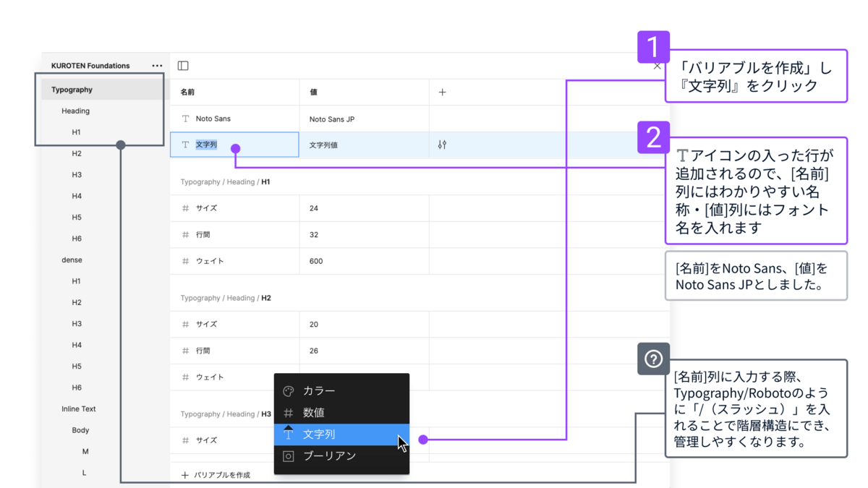The width and height of the screenshot is (868, 488).
Task: Click the Noto Sans JP value cell
Action: pos(364,119)
